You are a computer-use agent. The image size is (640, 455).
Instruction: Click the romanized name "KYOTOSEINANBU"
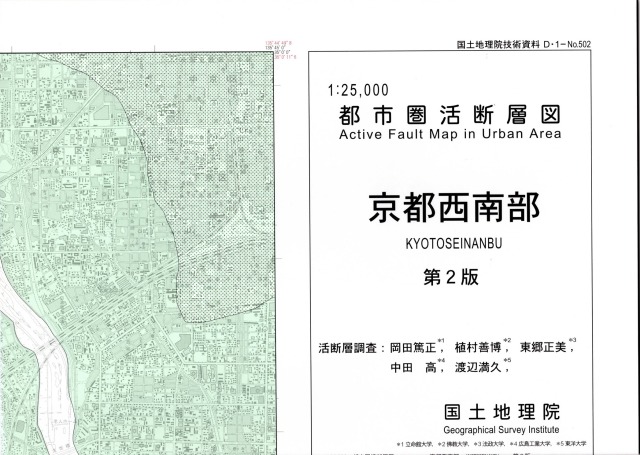[x=453, y=244]
